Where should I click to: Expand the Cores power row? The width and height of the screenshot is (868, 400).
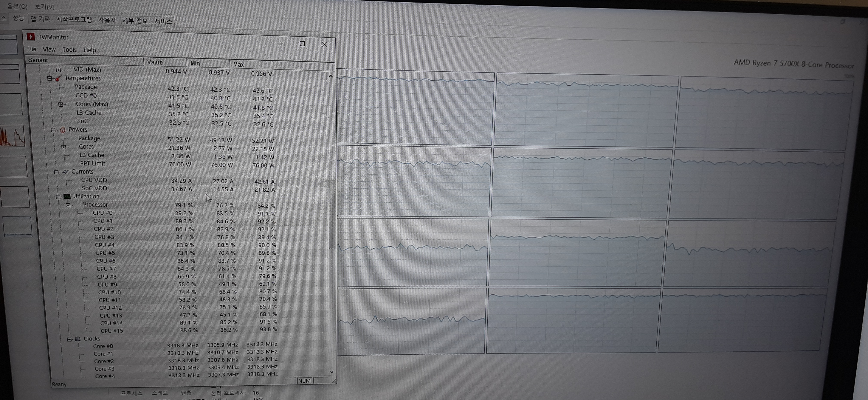pyautogui.click(x=64, y=147)
